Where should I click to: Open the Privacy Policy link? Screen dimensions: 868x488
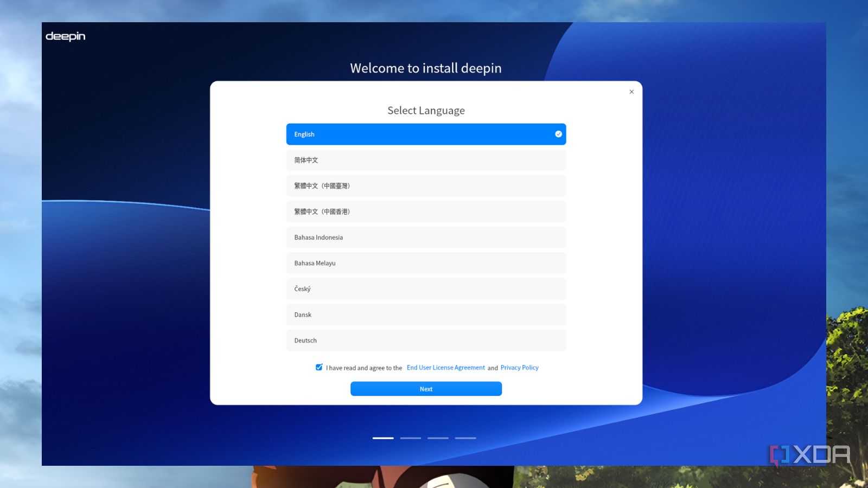[519, 368]
